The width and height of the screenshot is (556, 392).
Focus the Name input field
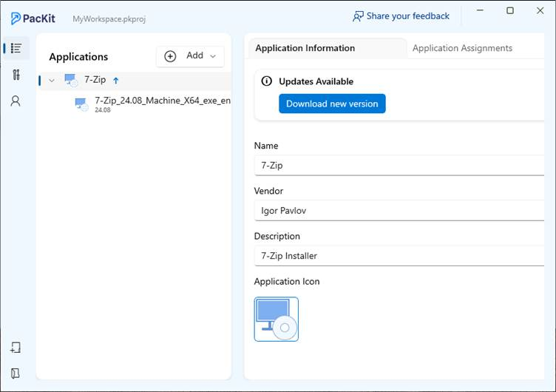[x=399, y=166]
